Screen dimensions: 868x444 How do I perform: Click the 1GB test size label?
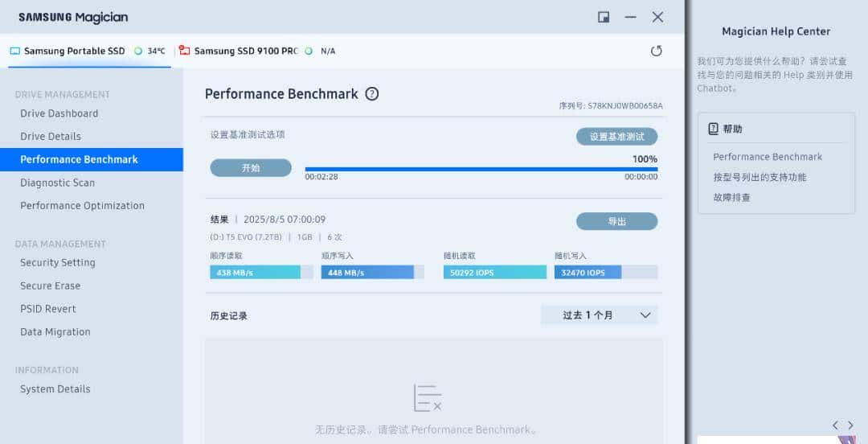tap(305, 237)
